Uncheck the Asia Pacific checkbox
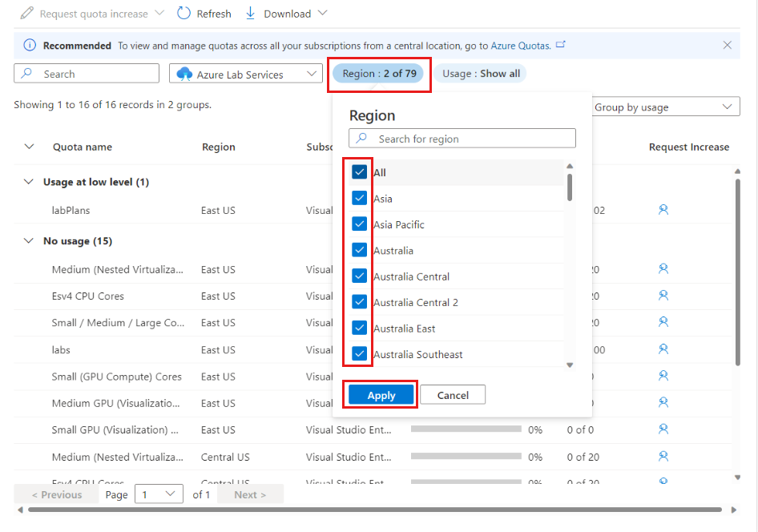The image size is (758, 532). (359, 224)
